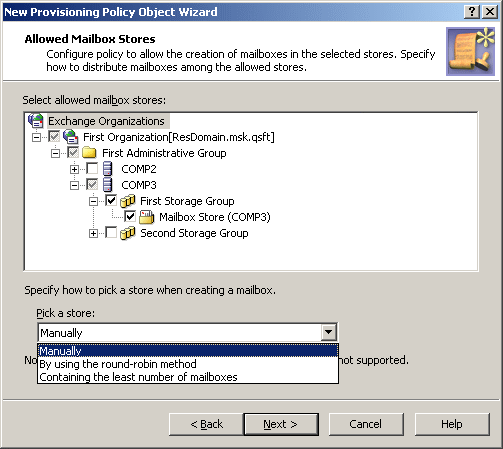Check the COMP2 server checkbox
503x449 pixels.
point(92,168)
